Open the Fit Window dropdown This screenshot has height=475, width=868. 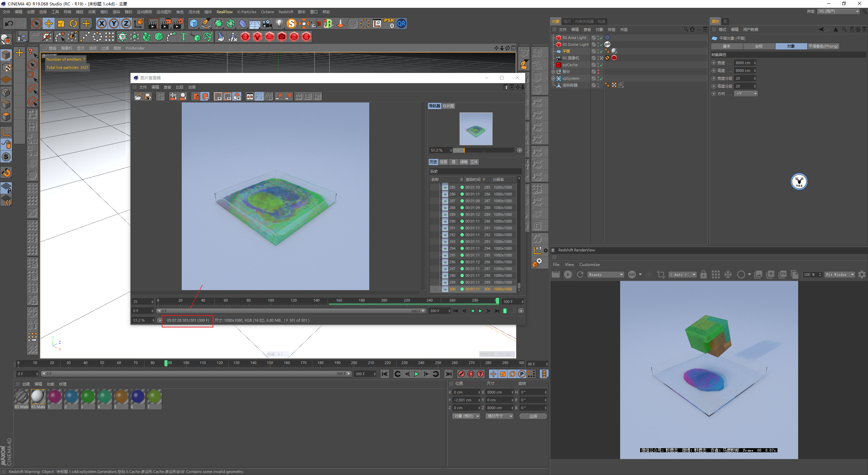(x=840, y=274)
